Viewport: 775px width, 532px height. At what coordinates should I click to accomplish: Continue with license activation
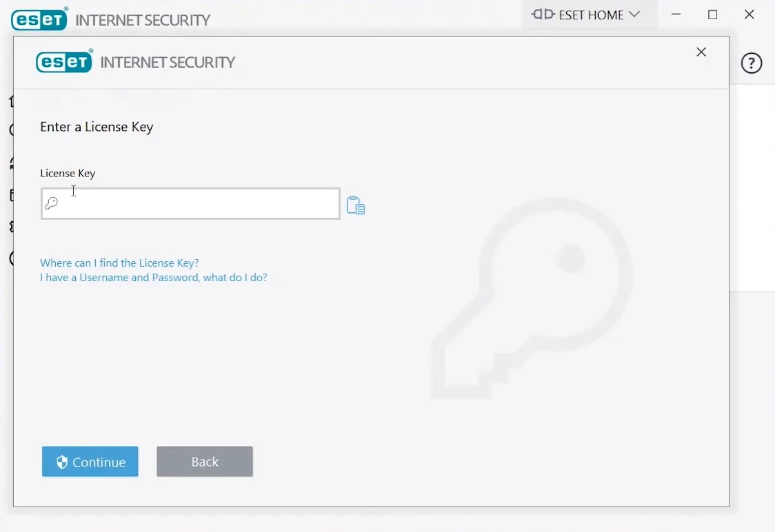pos(90,461)
